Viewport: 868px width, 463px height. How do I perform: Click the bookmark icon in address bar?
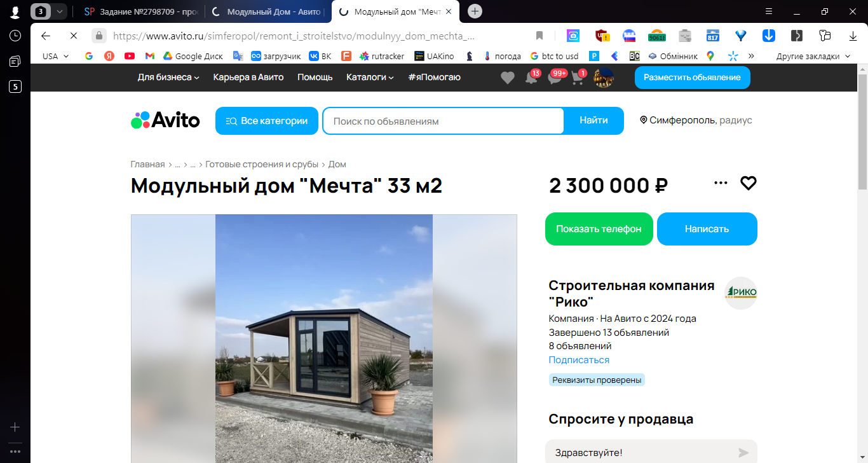coord(539,36)
